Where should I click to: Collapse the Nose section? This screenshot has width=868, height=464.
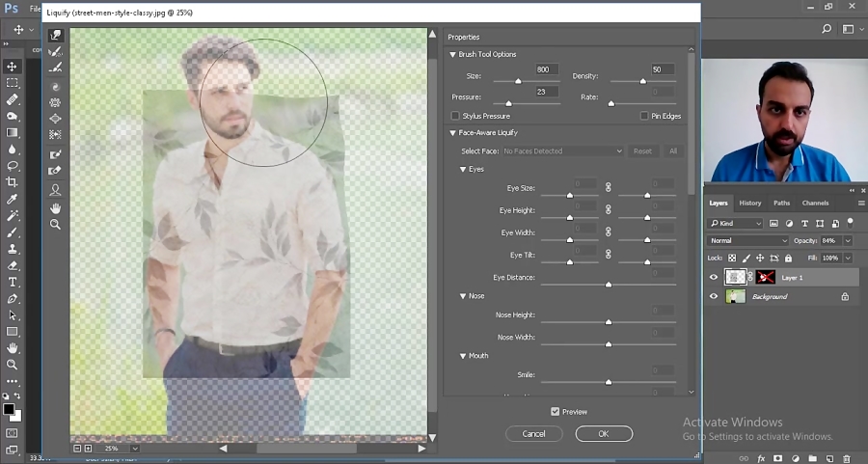pos(463,296)
